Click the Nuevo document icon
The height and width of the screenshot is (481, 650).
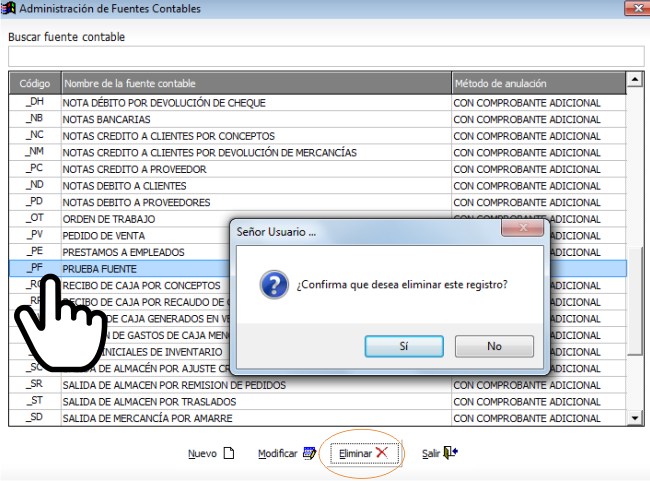pyautogui.click(x=229, y=453)
